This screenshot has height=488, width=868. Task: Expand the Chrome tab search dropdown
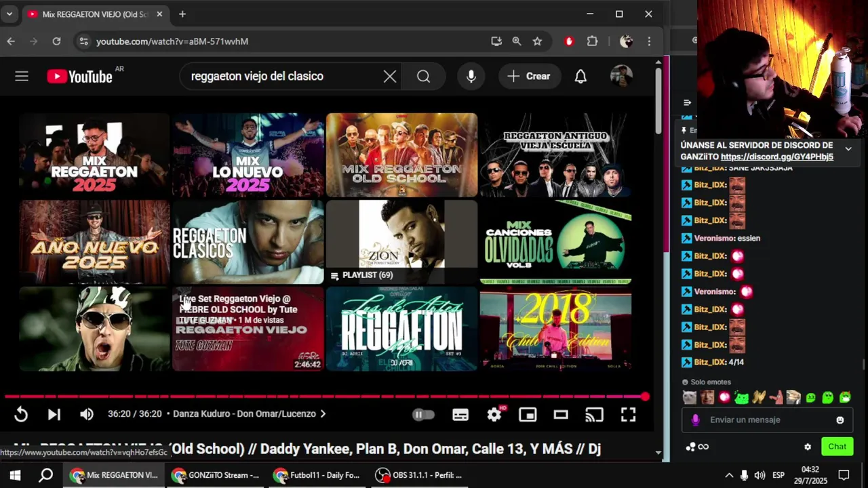point(9,14)
